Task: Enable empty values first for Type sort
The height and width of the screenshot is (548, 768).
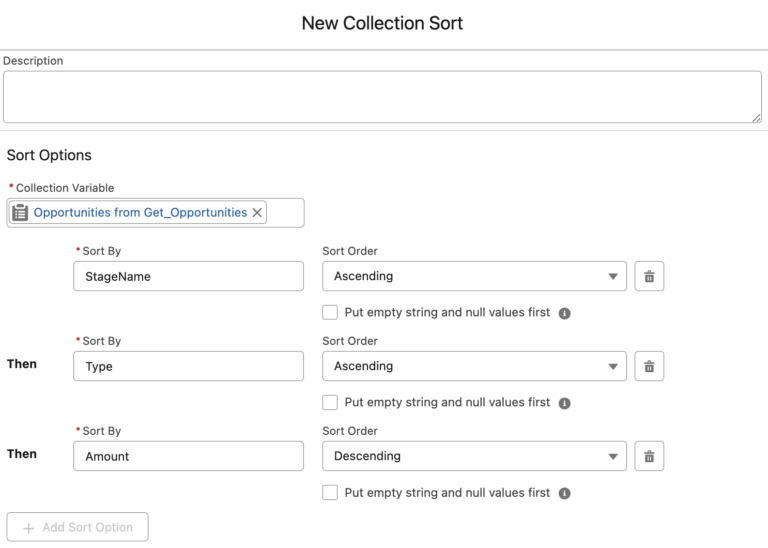Action: pos(330,402)
